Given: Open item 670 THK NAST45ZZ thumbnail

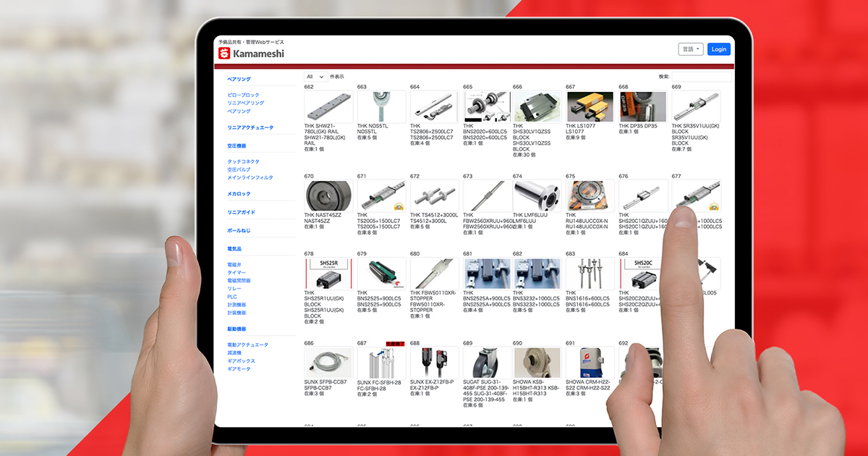Looking at the screenshot, I should coord(328,195).
